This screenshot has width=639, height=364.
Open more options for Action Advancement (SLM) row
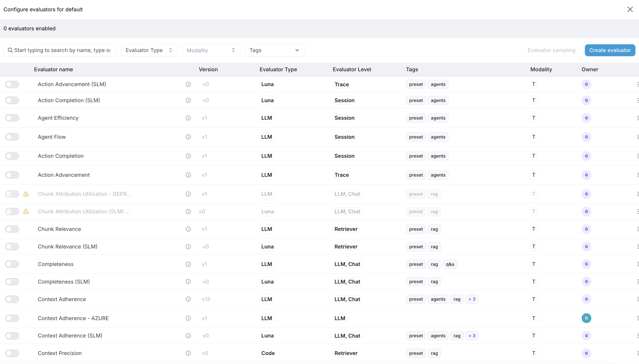coord(638,84)
